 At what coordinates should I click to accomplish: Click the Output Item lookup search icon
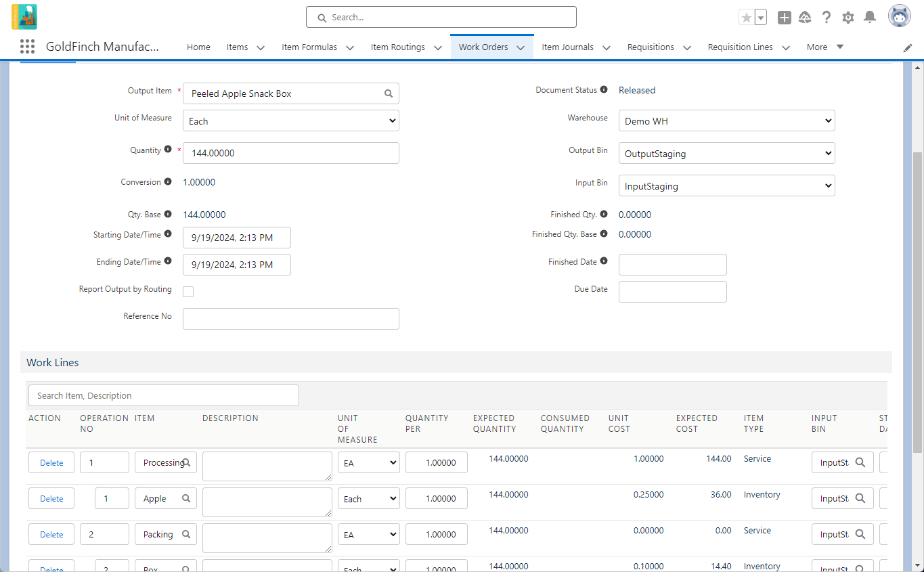point(389,93)
